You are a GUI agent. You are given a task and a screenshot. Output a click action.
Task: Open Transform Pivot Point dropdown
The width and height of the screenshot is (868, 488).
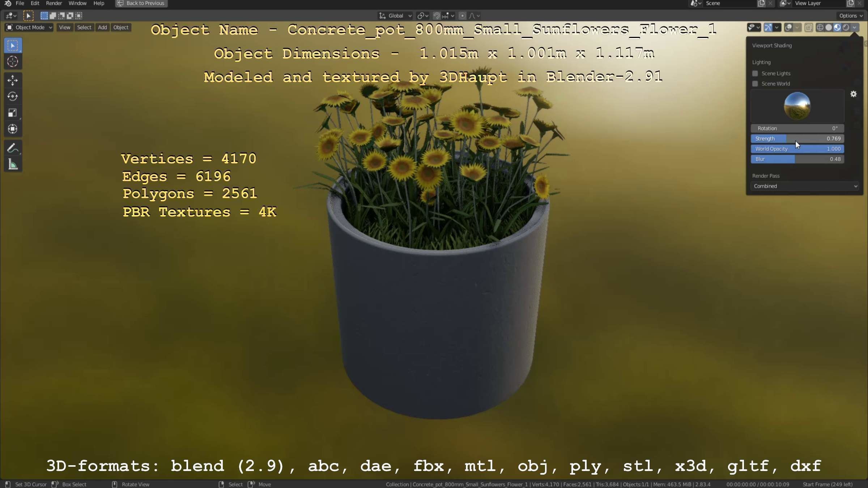click(x=422, y=16)
